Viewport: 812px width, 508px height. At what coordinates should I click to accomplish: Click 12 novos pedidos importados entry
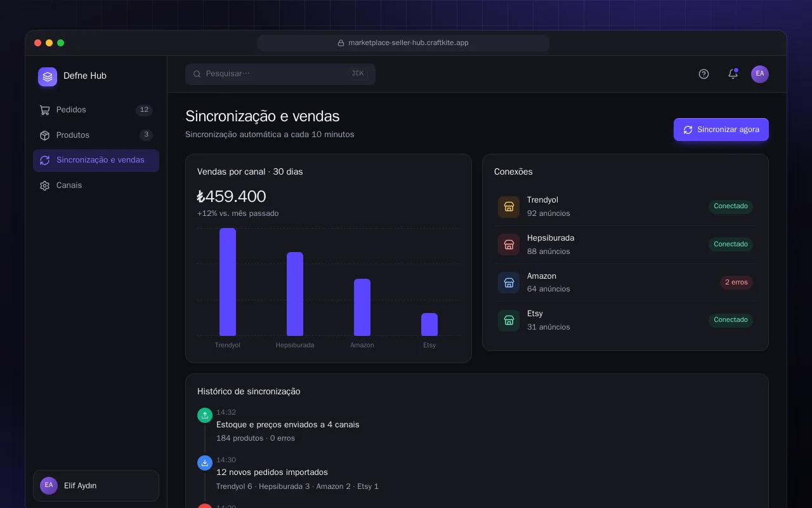click(x=272, y=472)
